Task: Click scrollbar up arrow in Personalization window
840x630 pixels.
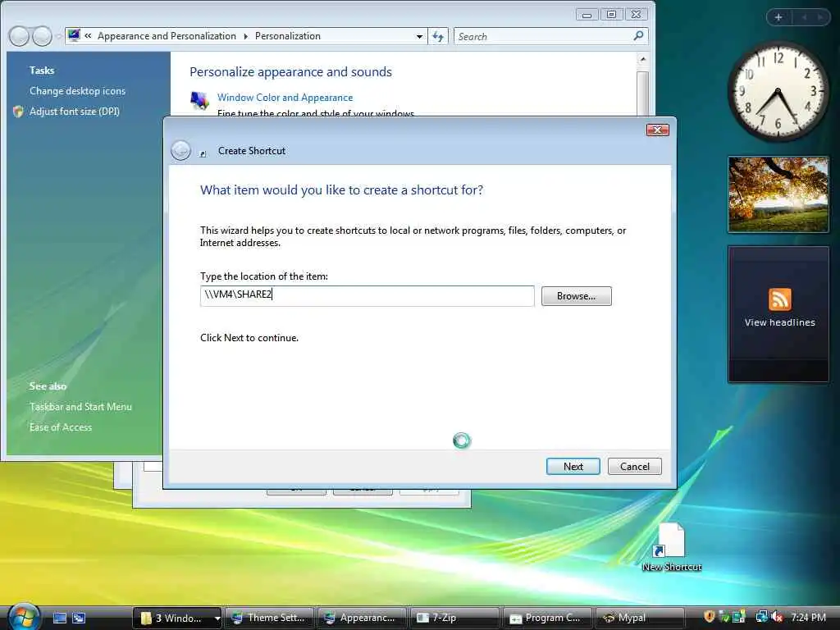Action: coord(643,59)
